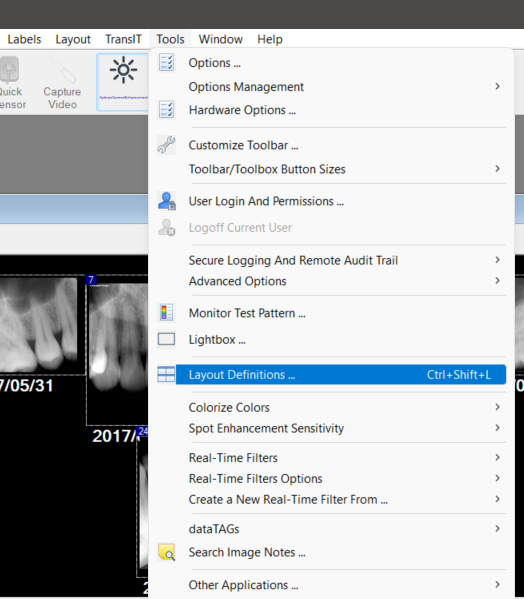This screenshot has width=524, height=599.
Task: Click the Hardware Options checklist icon
Action: click(167, 110)
